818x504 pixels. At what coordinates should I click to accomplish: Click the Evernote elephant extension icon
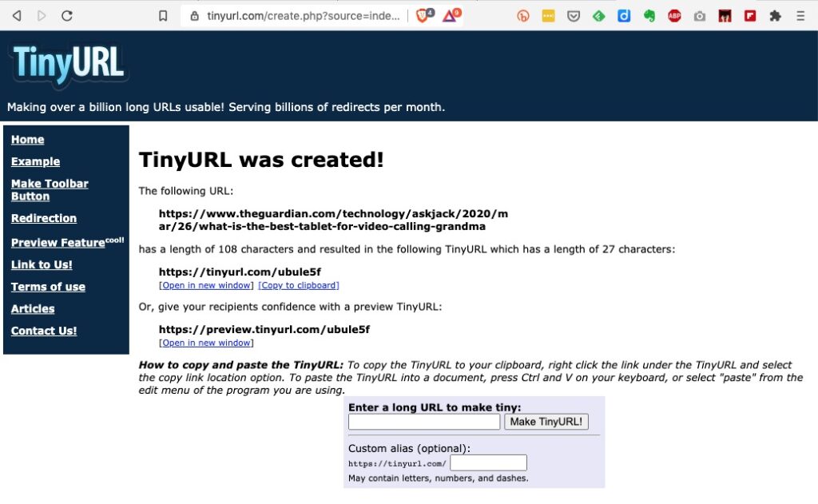click(x=649, y=16)
